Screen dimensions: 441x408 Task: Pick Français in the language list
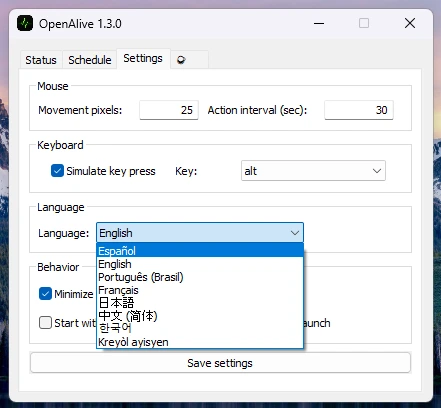200,290
